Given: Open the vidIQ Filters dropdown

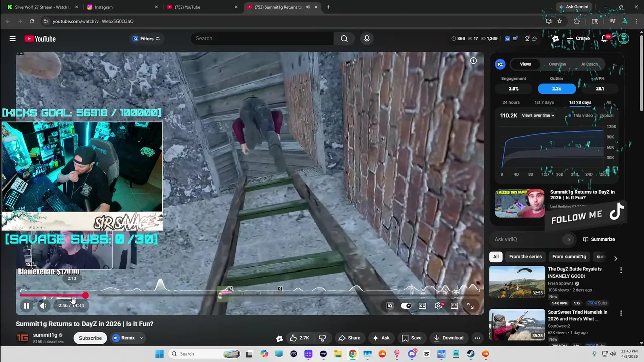Looking at the screenshot, I should tap(146, 39).
